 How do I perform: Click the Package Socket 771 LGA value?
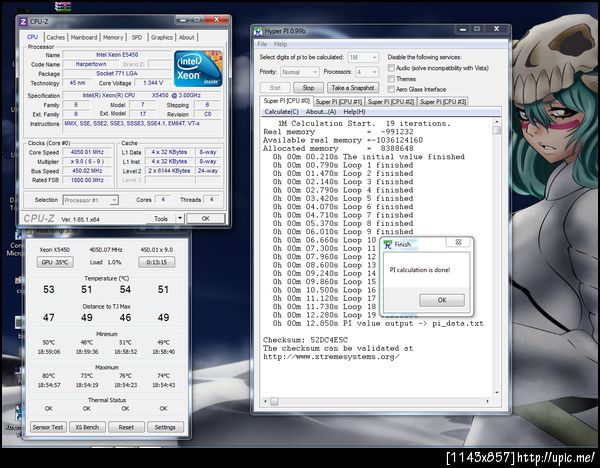[x=117, y=73]
